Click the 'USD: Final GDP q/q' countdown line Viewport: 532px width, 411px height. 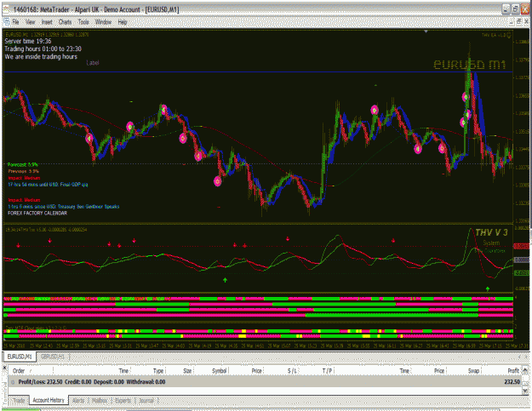pos(48,185)
